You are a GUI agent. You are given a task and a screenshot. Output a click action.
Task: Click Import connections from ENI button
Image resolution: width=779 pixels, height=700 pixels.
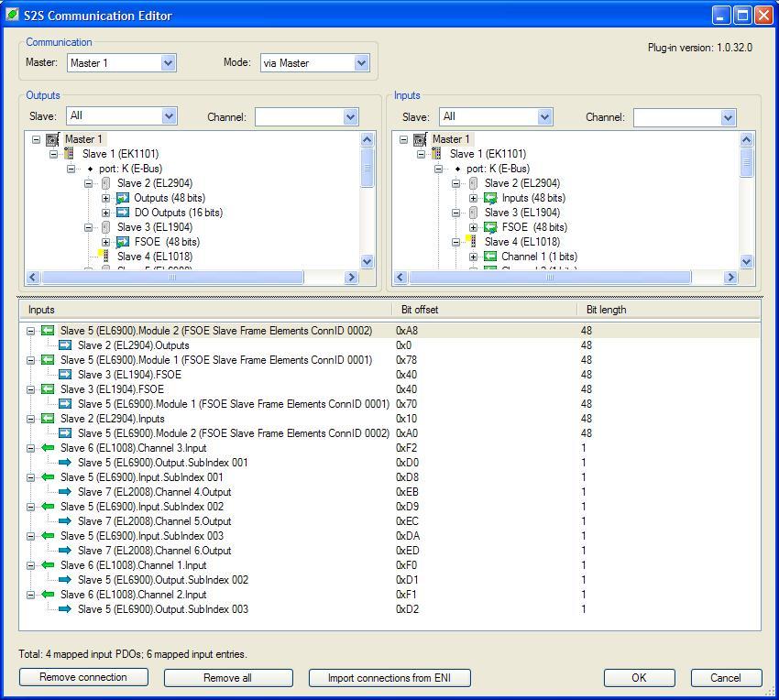pos(389,678)
